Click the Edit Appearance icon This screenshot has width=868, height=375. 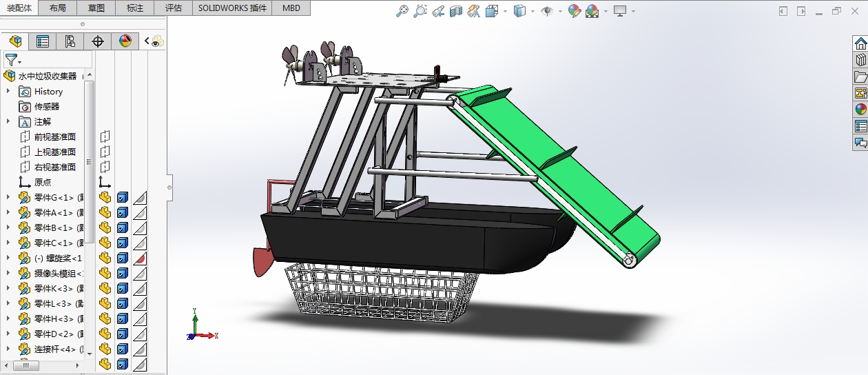coord(575,11)
